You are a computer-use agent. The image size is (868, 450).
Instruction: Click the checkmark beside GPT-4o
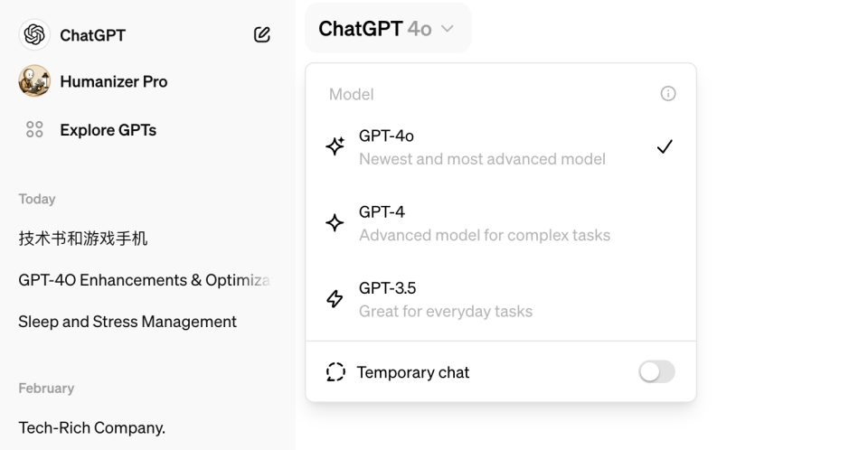665,146
